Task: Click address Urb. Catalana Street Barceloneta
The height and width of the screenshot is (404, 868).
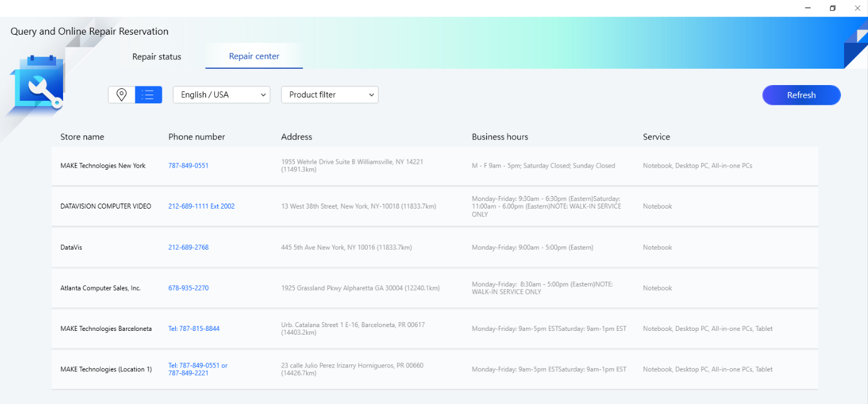Action: [353, 328]
